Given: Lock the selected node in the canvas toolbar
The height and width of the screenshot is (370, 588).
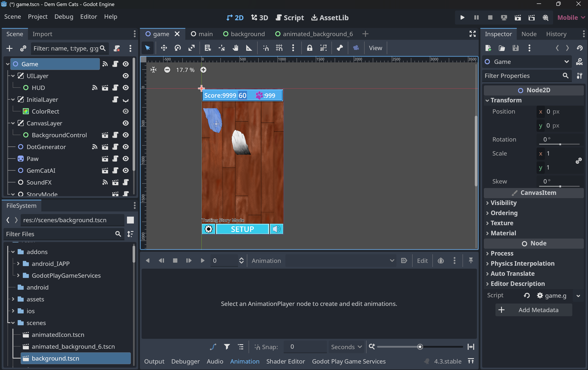Looking at the screenshot, I should (310, 48).
